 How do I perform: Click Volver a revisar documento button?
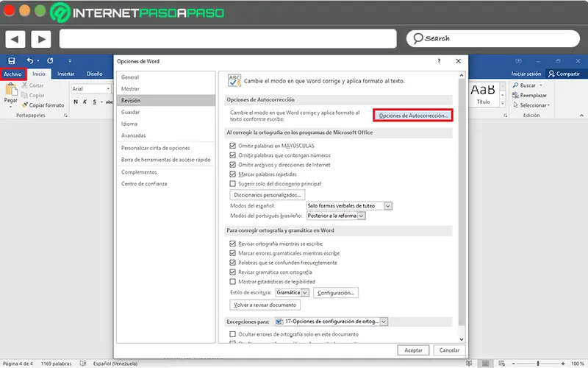tap(265, 305)
